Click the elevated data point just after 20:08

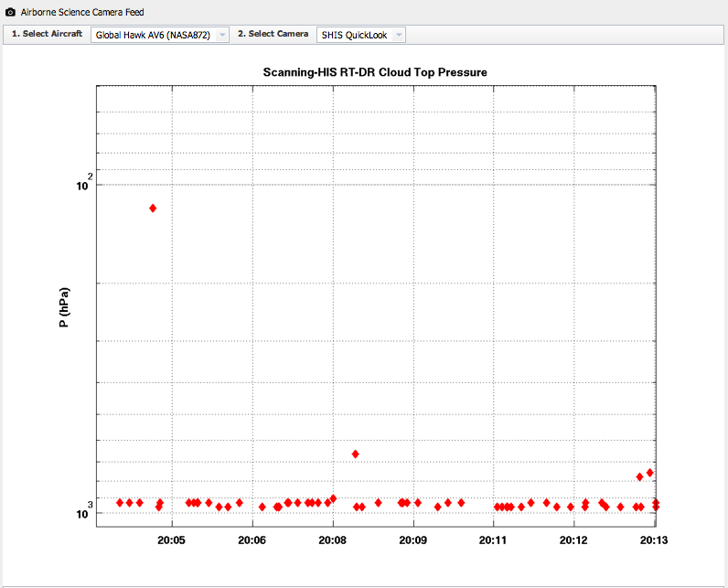click(355, 454)
